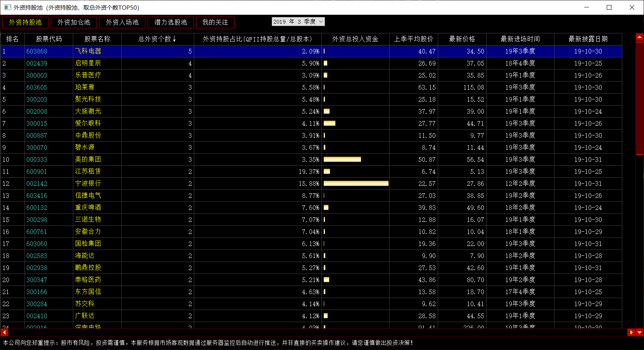This screenshot has height=350, width=644.
Task: Sort by 总外资个数 column header
Action: [x=157, y=39]
